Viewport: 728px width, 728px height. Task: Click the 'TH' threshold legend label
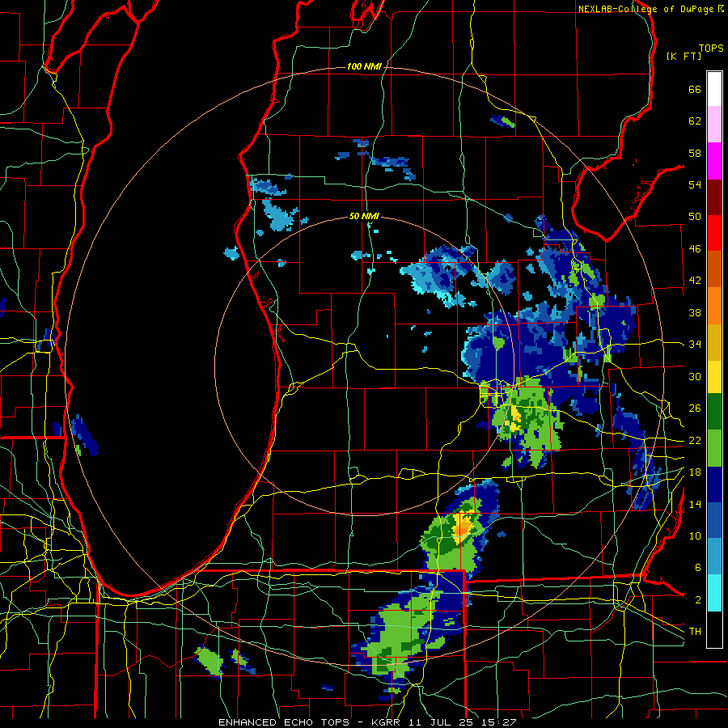tap(695, 632)
